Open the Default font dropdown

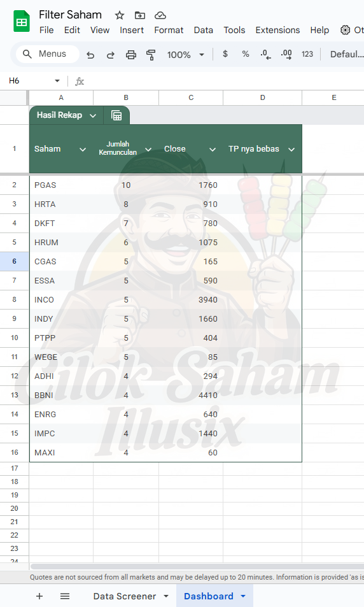347,54
